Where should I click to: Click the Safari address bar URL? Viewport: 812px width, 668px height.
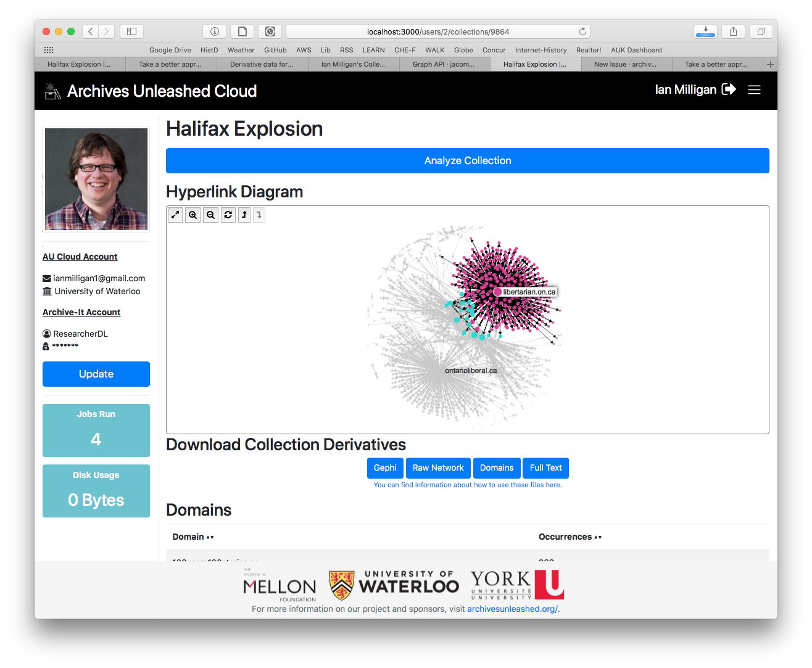click(x=438, y=31)
